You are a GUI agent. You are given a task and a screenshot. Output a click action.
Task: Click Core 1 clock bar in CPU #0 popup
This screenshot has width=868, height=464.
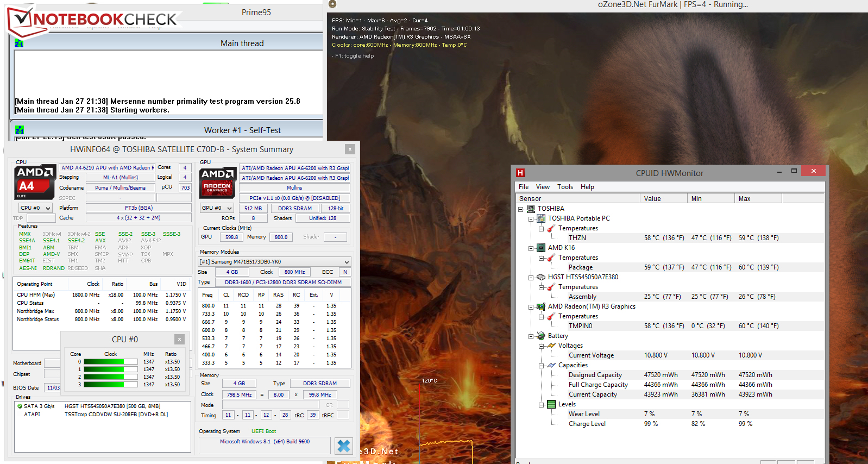pyautogui.click(x=111, y=369)
